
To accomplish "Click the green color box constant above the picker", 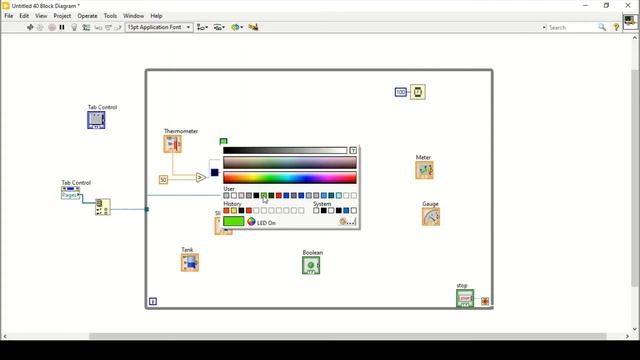I will tap(223, 141).
